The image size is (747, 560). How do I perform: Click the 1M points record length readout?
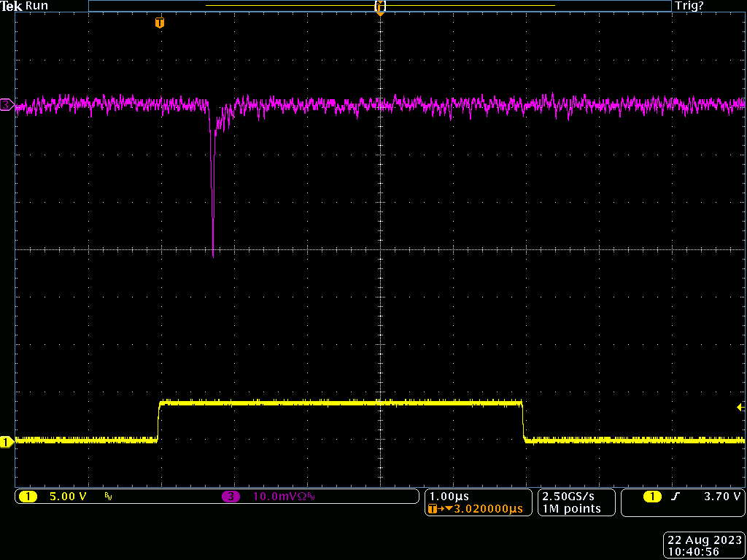[570, 509]
